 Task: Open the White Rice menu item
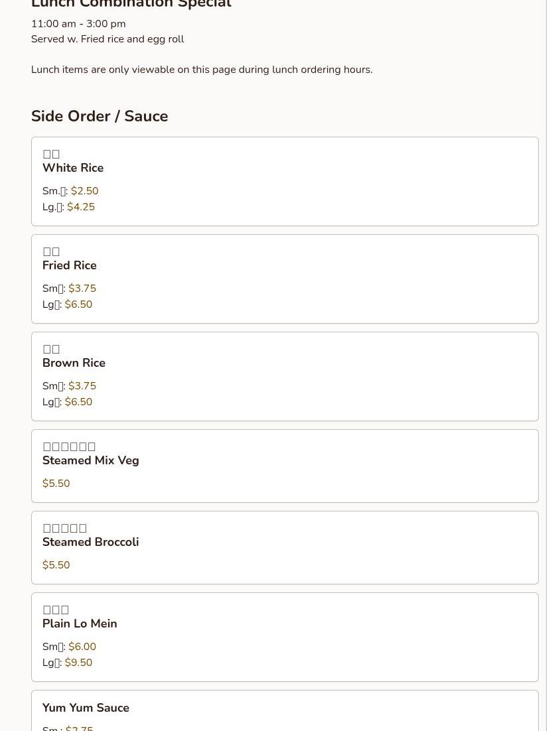[73, 168]
